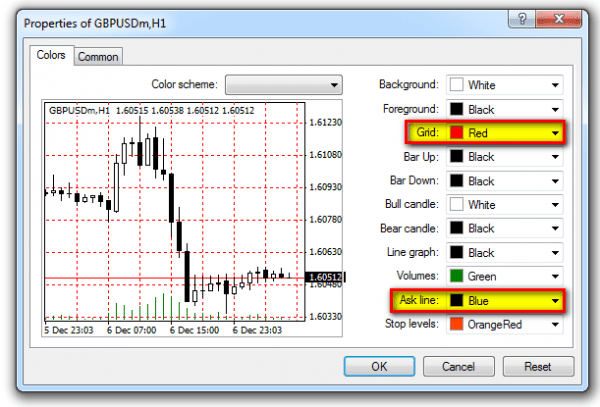The width and height of the screenshot is (600, 407).
Task: Click the Stop levels label
Action: click(412, 324)
